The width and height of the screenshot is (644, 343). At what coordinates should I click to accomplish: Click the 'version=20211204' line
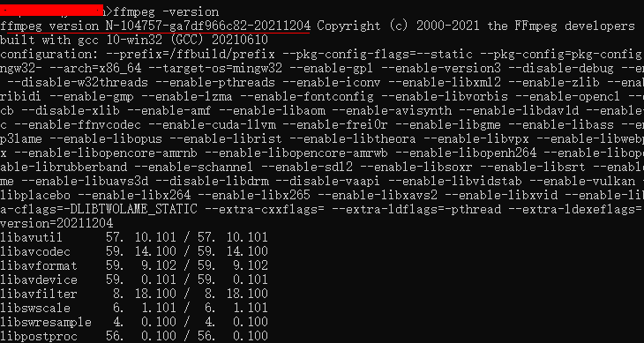pos(56,224)
